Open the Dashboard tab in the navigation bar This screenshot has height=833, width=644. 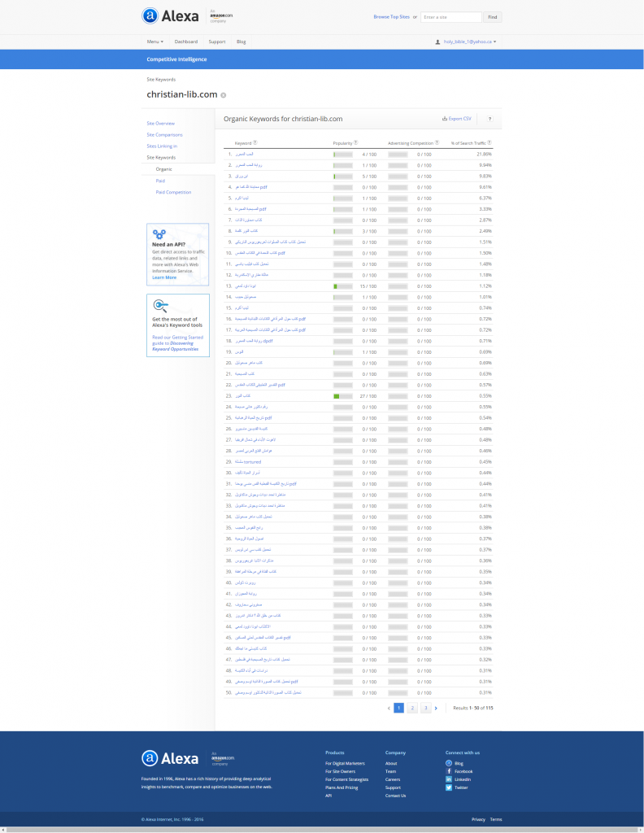[186, 41]
